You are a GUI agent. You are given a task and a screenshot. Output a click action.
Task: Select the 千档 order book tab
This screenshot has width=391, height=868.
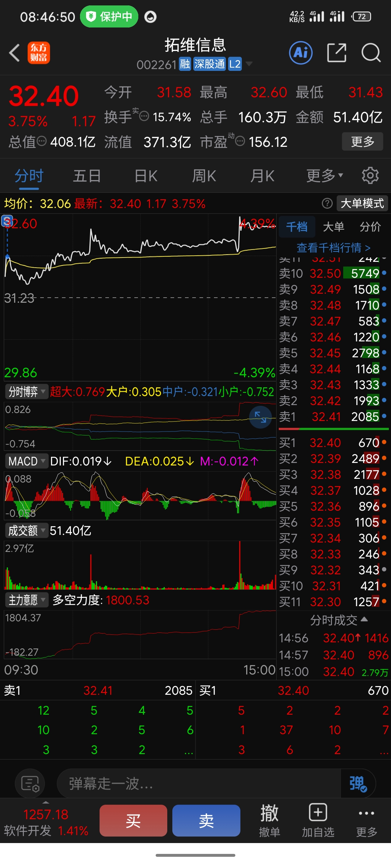coord(297,227)
